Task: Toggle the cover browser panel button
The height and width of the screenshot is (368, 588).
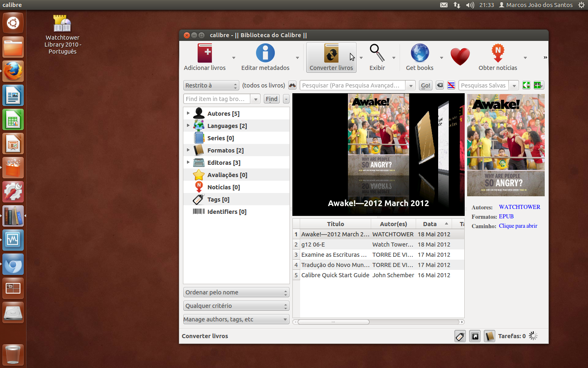Action: (474, 336)
